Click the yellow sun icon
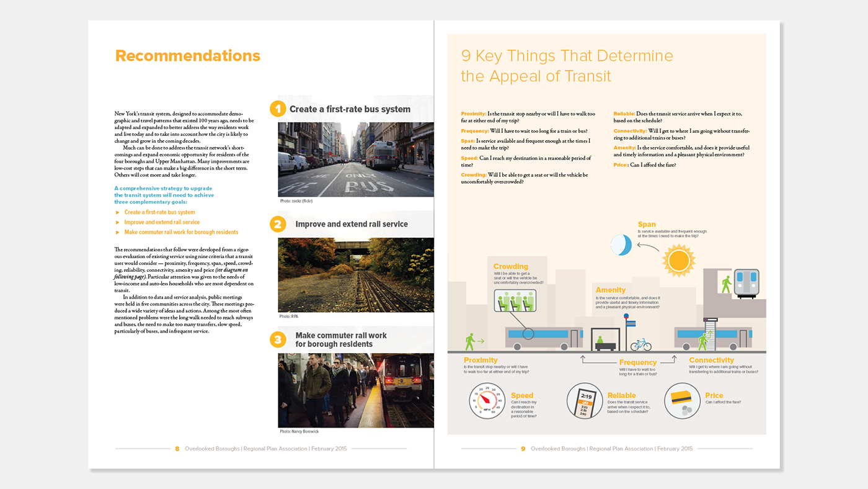 click(x=679, y=260)
